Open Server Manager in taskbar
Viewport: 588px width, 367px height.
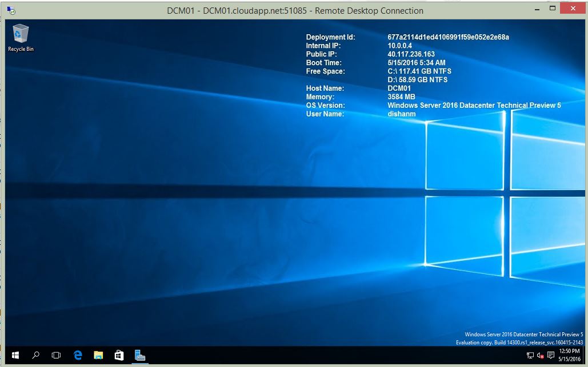(x=140, y=355)
